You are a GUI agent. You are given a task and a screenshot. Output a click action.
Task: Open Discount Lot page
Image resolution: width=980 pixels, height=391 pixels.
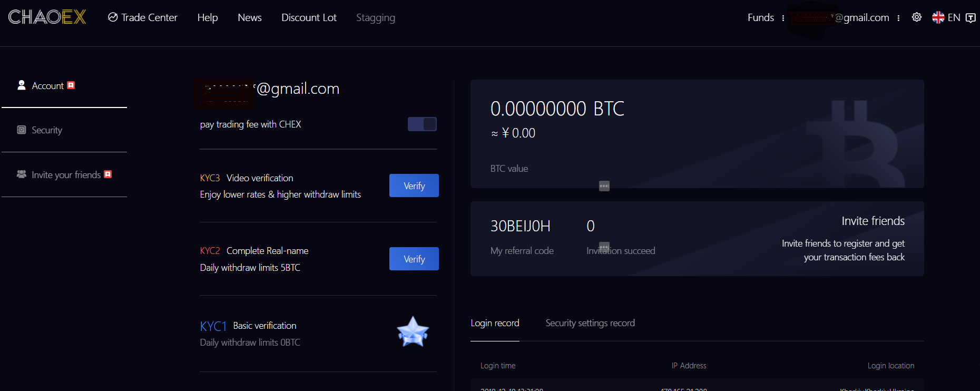pos(309,17)
